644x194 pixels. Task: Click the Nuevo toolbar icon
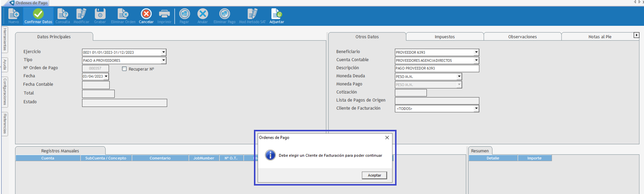pyautogui.click(x=13, y=14)
